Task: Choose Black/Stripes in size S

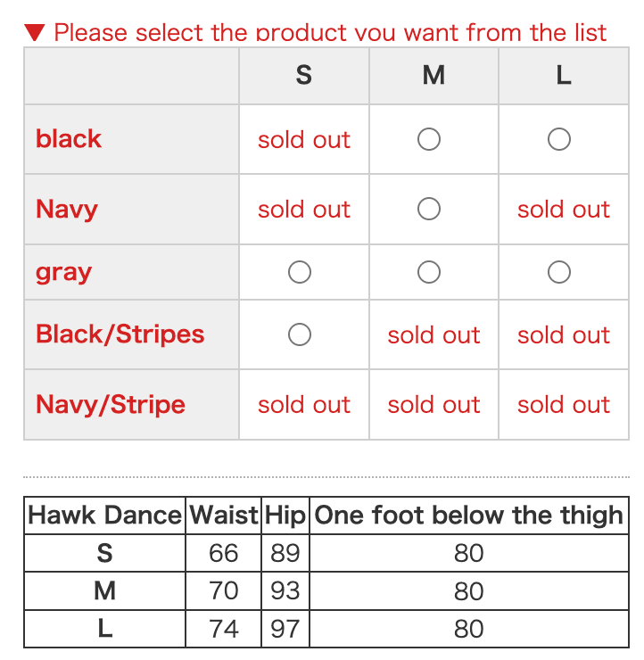Action: click(300, 334)
